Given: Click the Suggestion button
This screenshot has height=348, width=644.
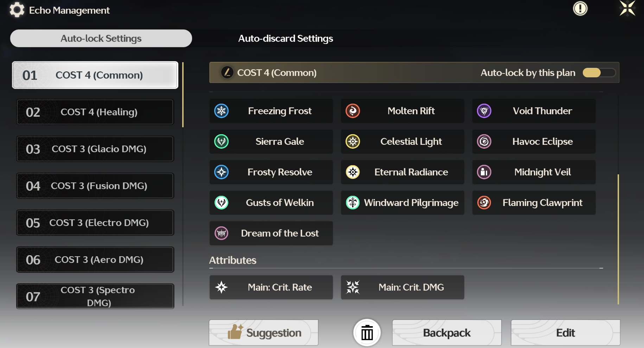Looking at the screenshot, I should pyautogui.click(x=264, y=333).
